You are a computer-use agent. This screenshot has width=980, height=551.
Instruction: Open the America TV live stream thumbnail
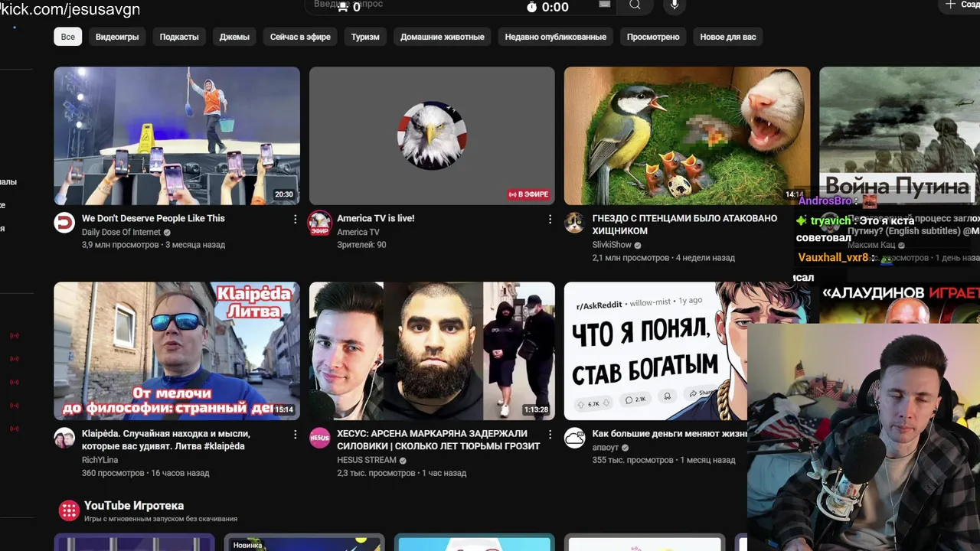[x=432, y=136]
